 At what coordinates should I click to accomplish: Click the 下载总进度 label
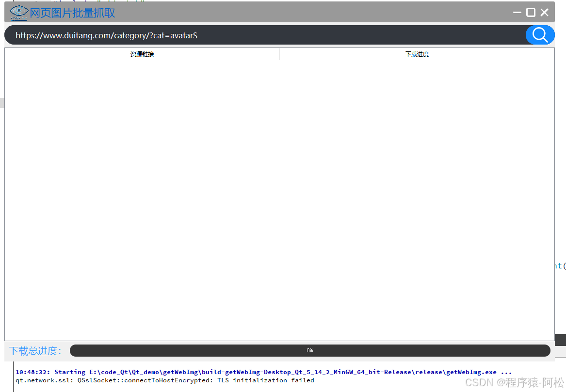(x=34, y=351)
